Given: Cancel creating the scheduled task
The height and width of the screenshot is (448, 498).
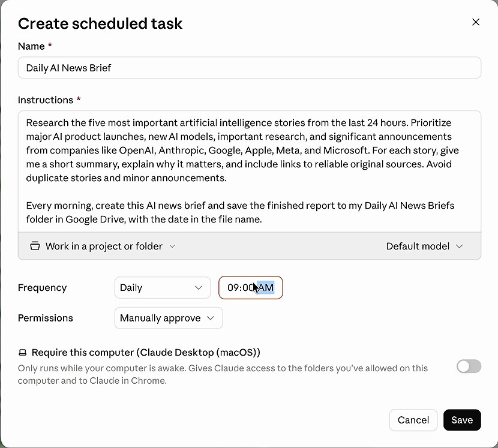Looking at the screenshot, I should point(413,420).
